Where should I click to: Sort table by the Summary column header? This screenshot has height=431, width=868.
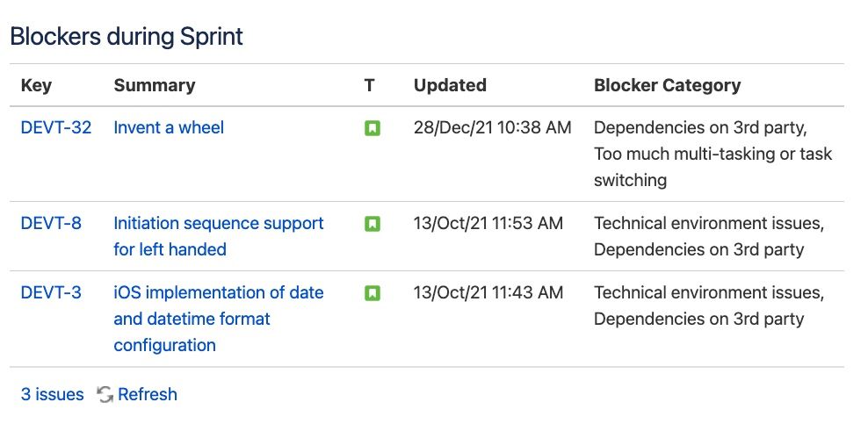pos(155,86)
